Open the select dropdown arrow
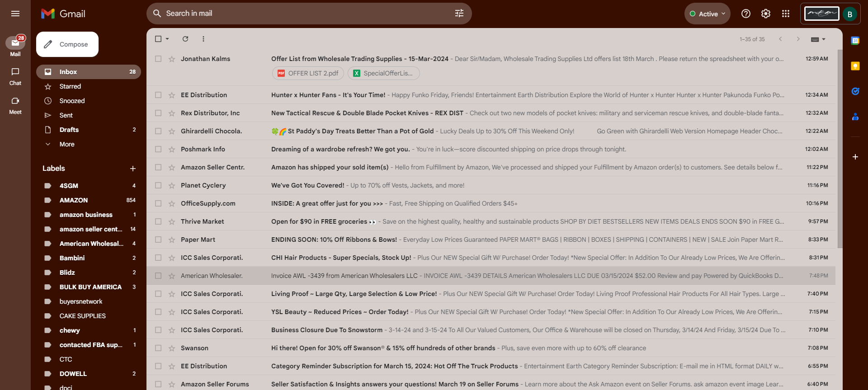Image resolution: width=868 pixels, height=390 pixels. click(x=167, y=39)
